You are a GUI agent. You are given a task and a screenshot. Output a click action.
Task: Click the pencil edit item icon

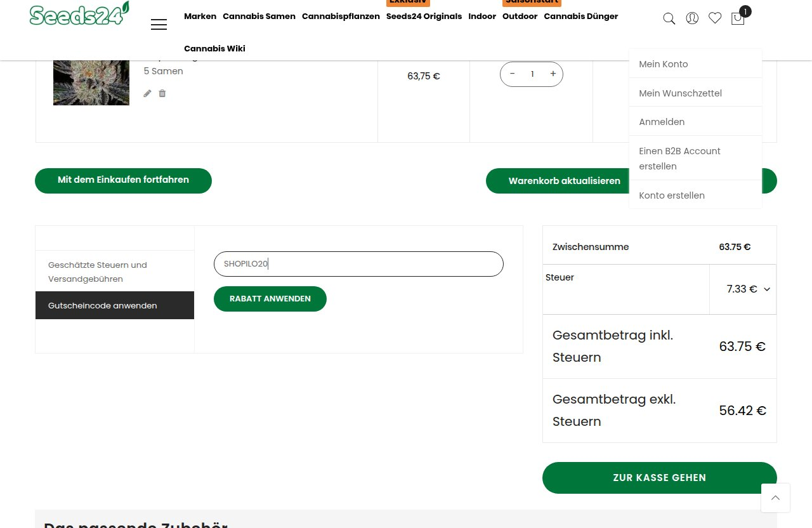click(x=147, y=93)
